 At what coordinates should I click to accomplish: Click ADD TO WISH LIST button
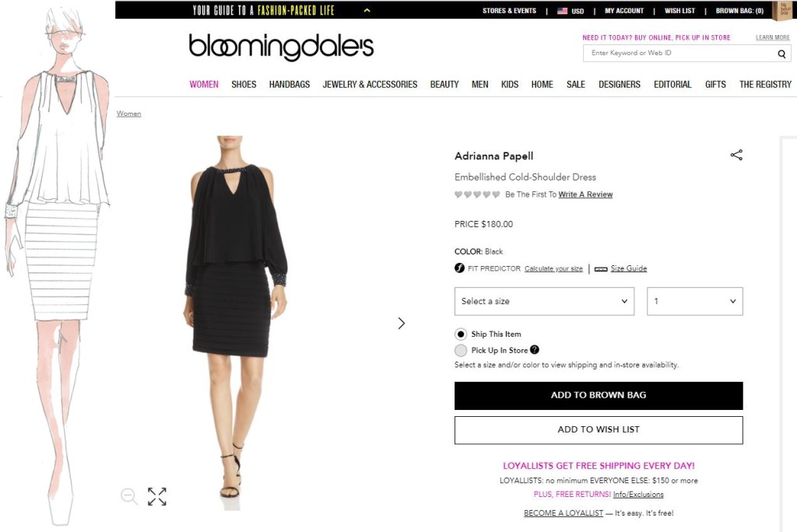click(599, 430)
